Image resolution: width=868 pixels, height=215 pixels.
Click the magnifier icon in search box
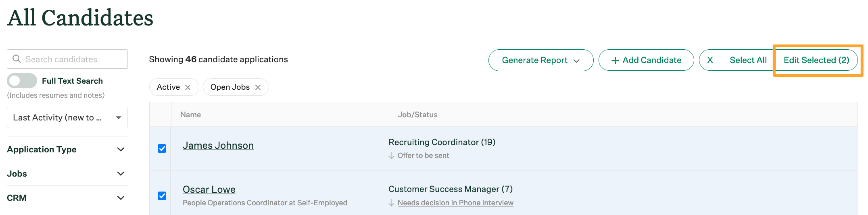click(x=17, y=59)
